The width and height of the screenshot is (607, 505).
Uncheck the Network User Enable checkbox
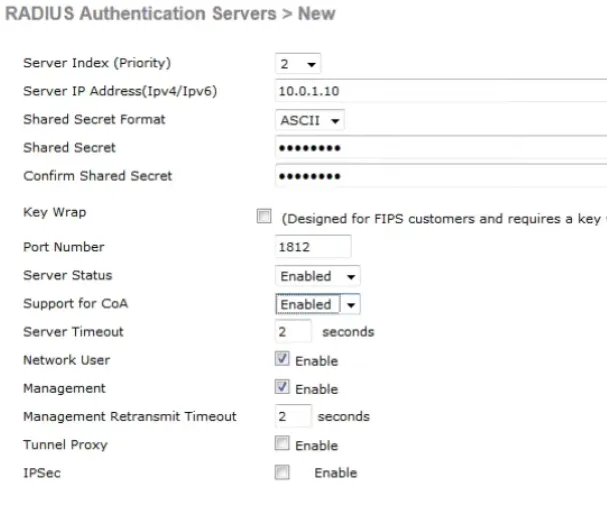282,360
